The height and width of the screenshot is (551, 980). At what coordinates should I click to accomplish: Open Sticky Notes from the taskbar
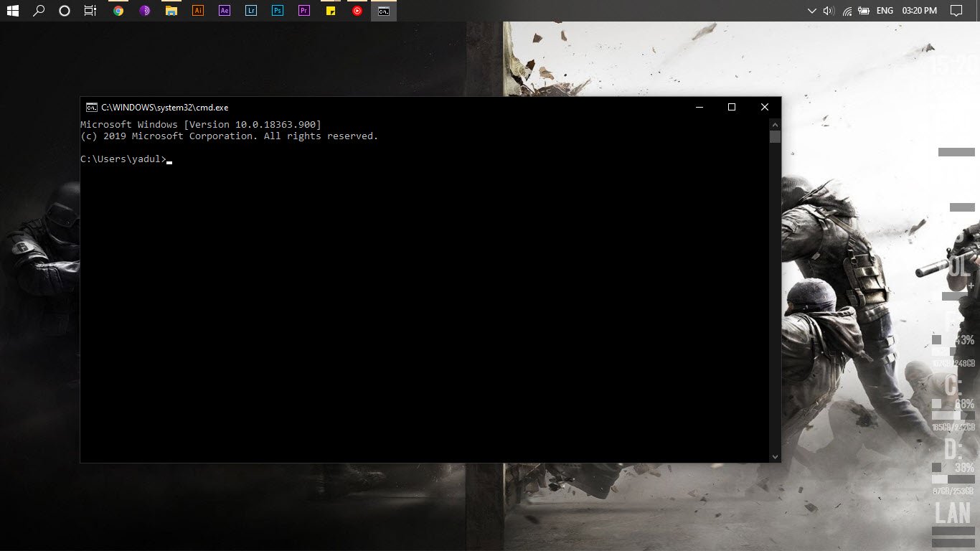331,11
